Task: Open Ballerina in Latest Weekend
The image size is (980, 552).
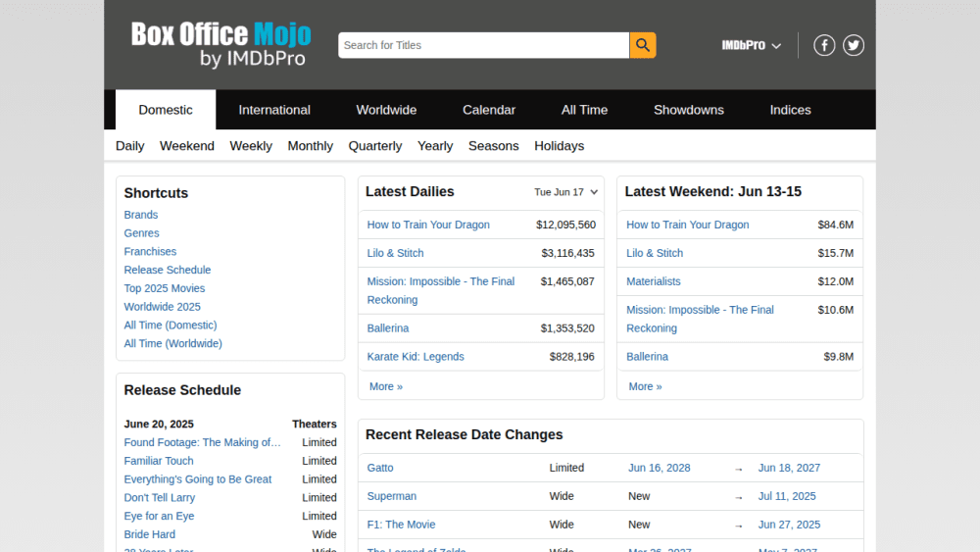Action: tap(647, 356)
